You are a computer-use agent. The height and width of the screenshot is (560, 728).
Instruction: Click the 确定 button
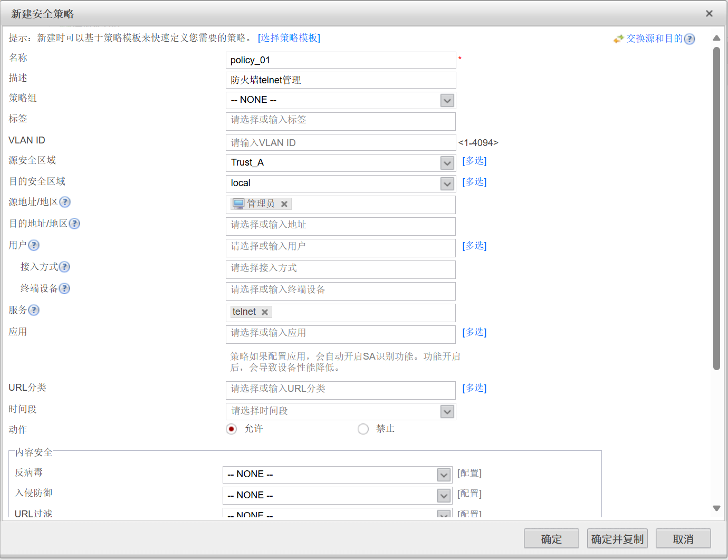[x=551, y=538]
